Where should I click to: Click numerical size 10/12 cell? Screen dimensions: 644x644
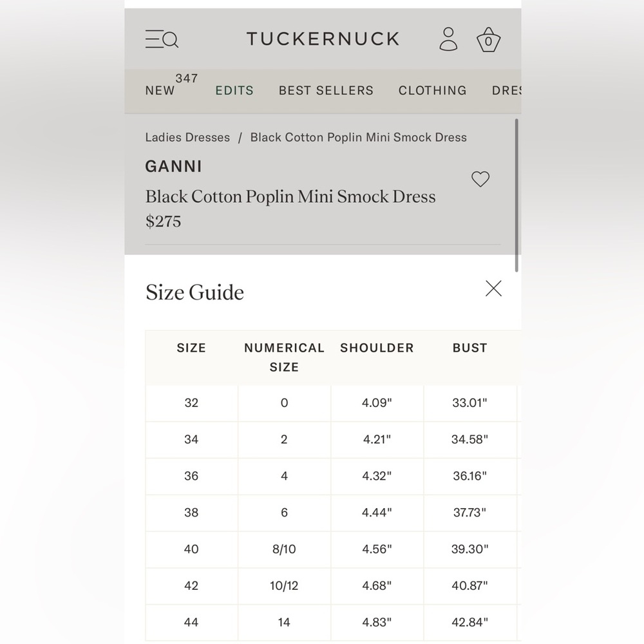coord(284,585)
